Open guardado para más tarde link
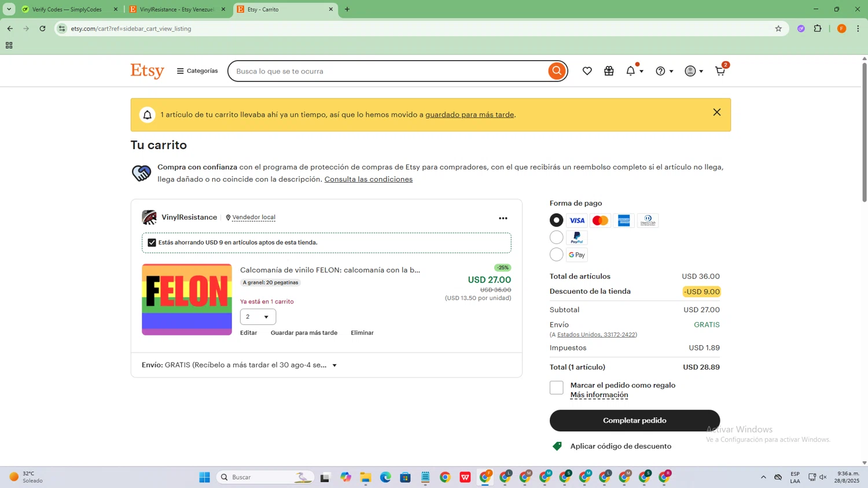 coord(469,114)
